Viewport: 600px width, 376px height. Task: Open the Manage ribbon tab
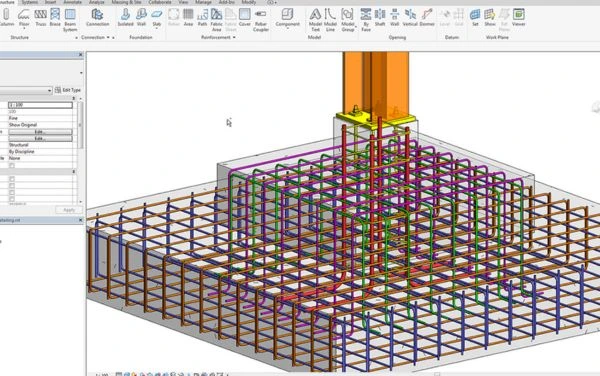203,2
